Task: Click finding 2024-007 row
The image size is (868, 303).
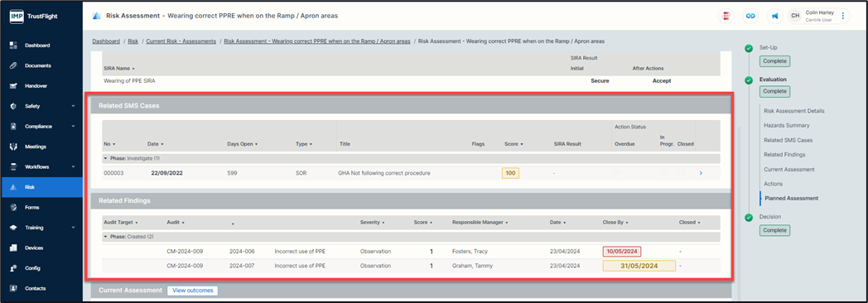Action: tap(412, 266)
